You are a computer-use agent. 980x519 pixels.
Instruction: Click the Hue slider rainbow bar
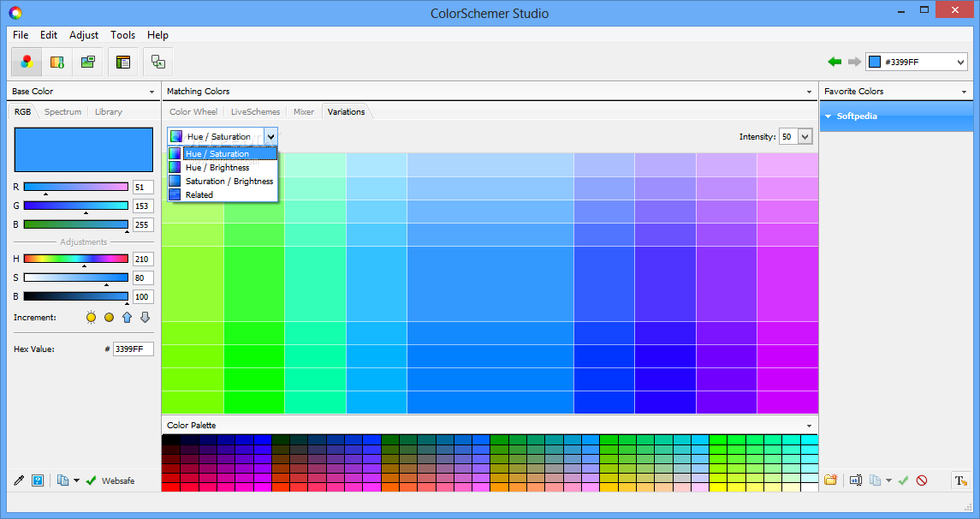pos(75,259)
